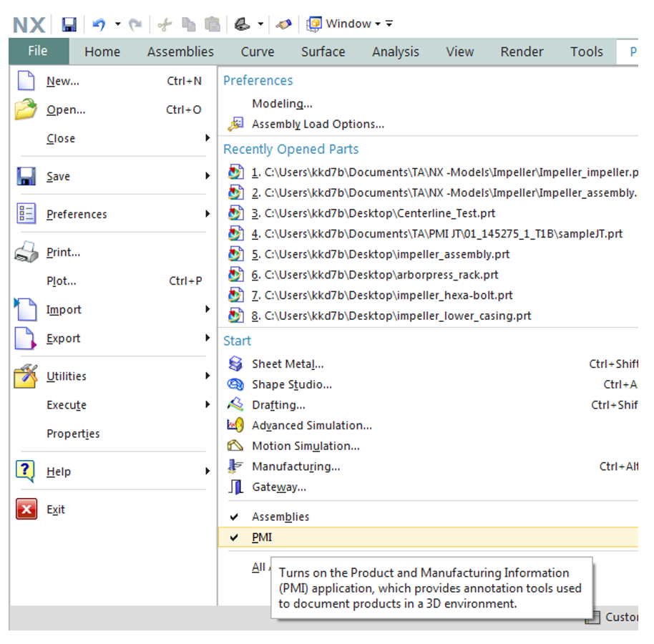654x644 pixels.
Task: Switch to the Curve tab
Action: point(258,52)
